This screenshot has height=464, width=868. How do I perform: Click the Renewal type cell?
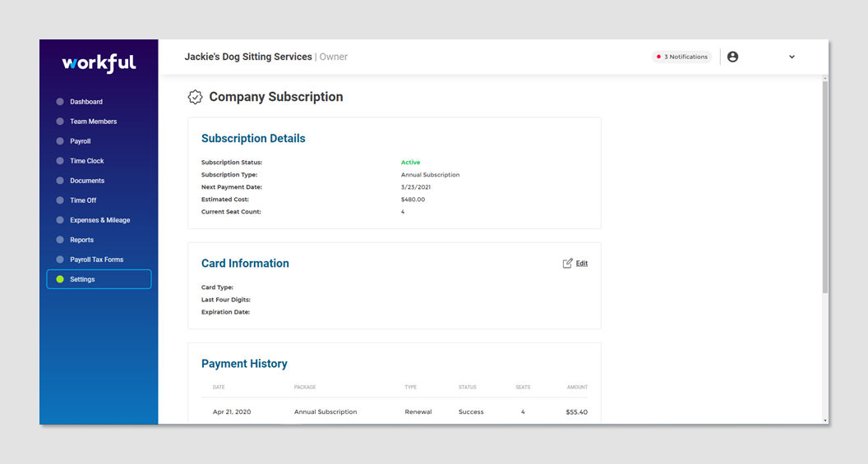click(x=418, y=412)
